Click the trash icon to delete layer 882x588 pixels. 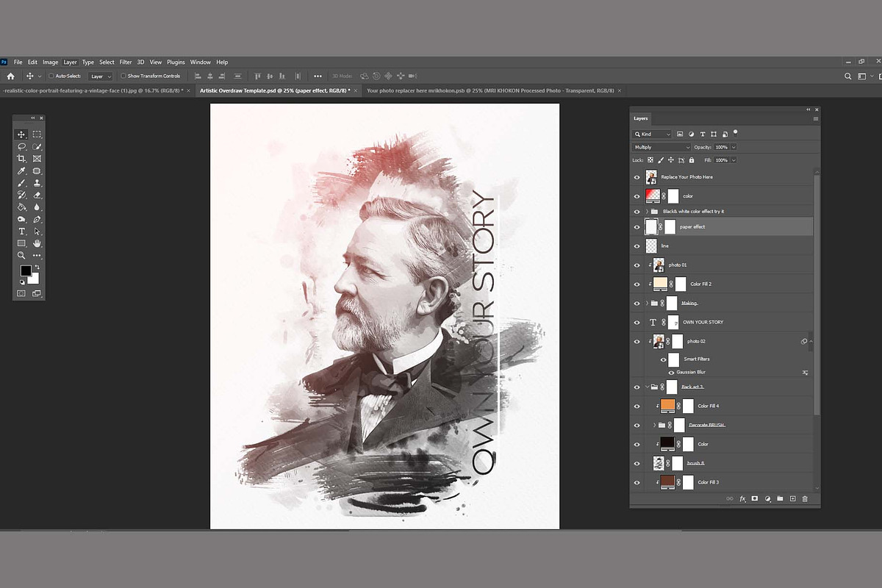pos(805,498)
